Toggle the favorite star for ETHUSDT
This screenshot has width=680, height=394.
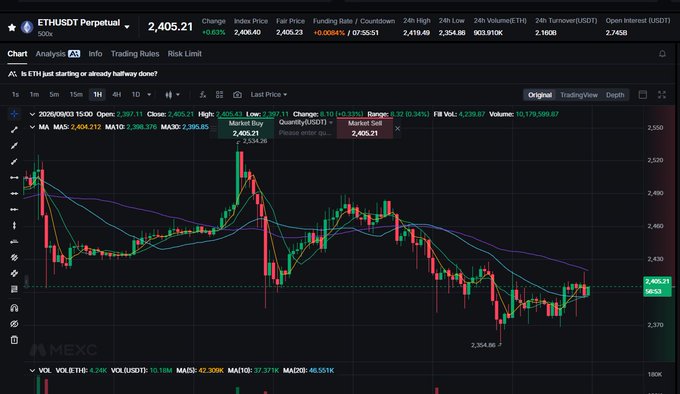(12, 27)
